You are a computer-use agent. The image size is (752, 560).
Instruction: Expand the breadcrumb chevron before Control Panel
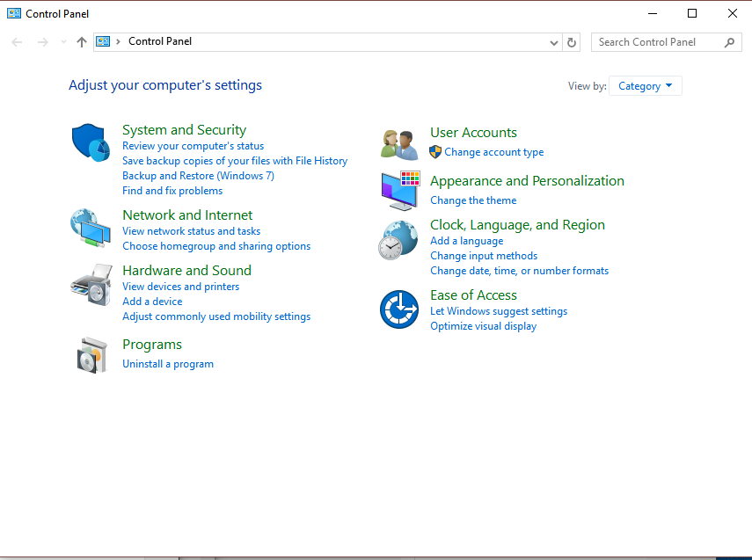[118, 41]
